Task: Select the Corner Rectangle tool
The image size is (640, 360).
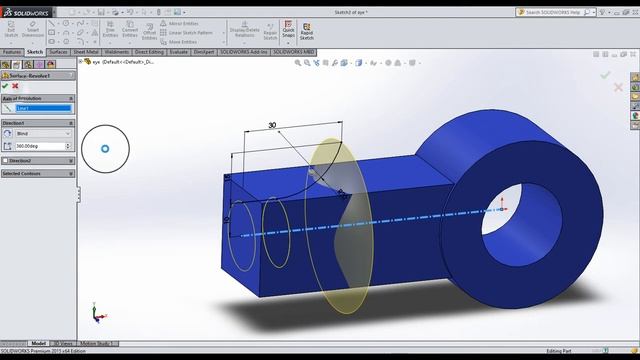Action: click(x=51, y=33)
